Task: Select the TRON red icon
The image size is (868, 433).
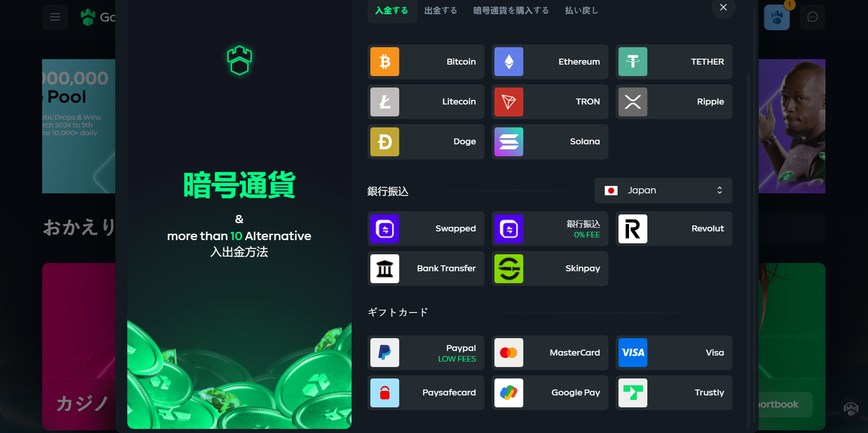Action: [509, 102]
